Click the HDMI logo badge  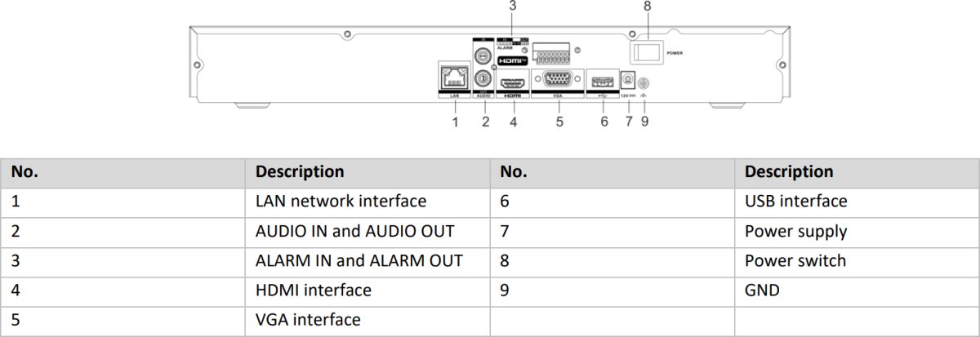coord(512,60)
